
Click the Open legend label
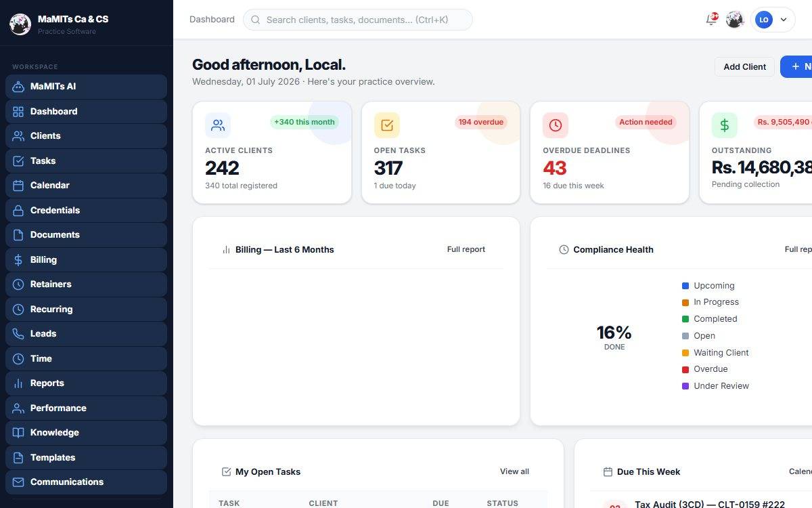tap(704, 336)
